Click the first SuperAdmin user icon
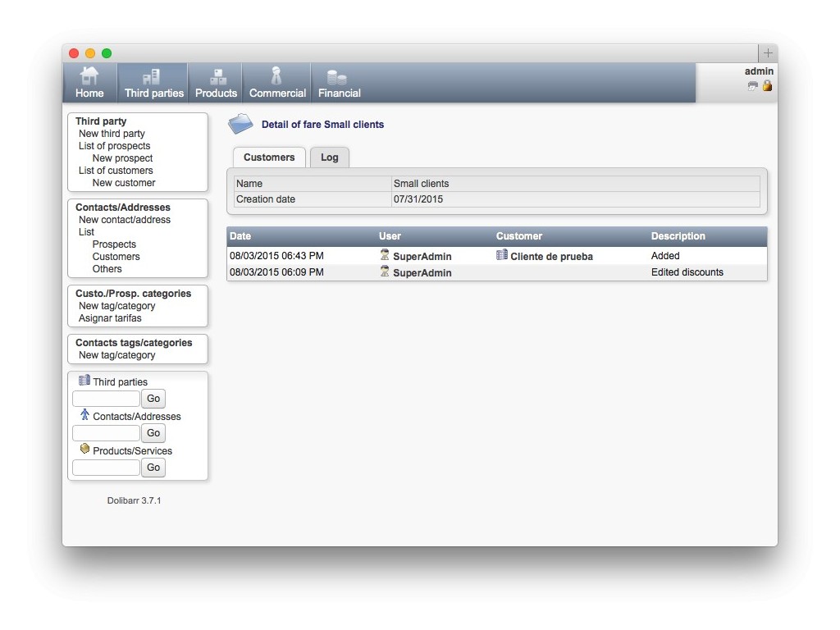This screenshot has height=630, width=840. click(x=385, y=255)
